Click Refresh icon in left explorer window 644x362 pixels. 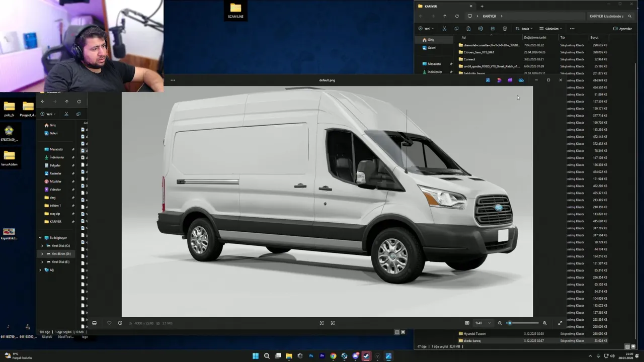79,102
